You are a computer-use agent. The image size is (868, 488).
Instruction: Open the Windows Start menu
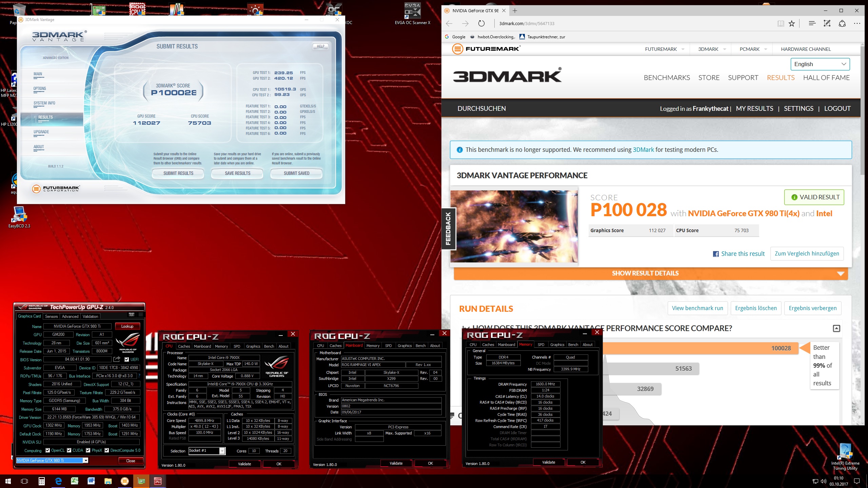pyautogui.click(x=8, y=481)
